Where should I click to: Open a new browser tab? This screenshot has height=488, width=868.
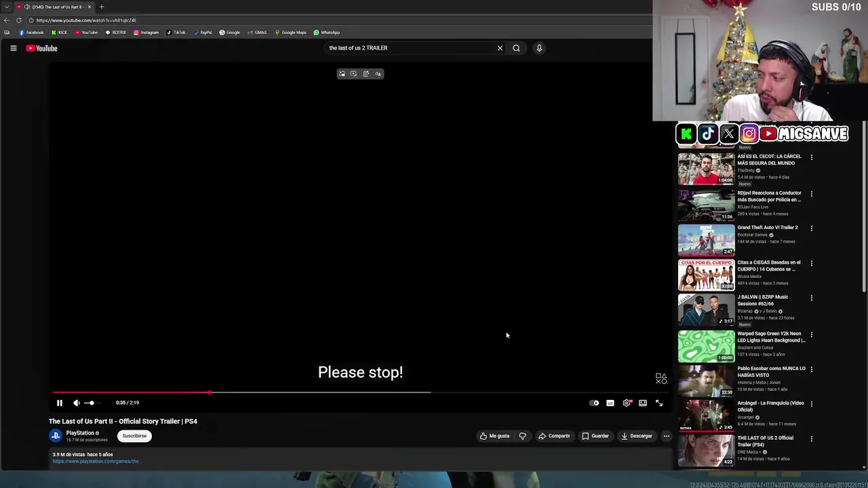pos(101,7)
